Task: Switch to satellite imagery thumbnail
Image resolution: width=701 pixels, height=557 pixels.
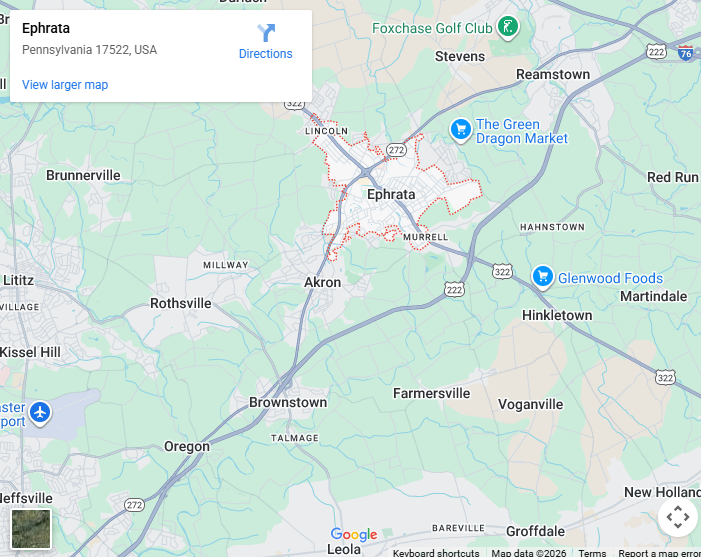Action: click(31, 529)
